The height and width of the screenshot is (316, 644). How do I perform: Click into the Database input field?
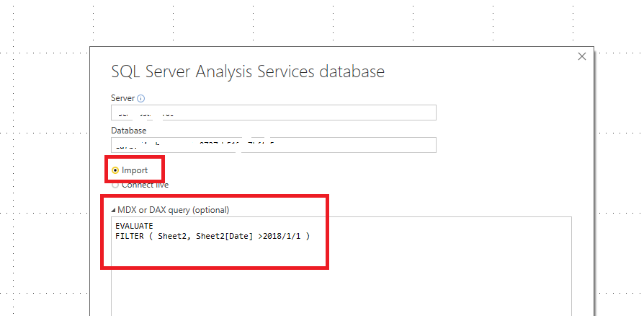(274, 145)
